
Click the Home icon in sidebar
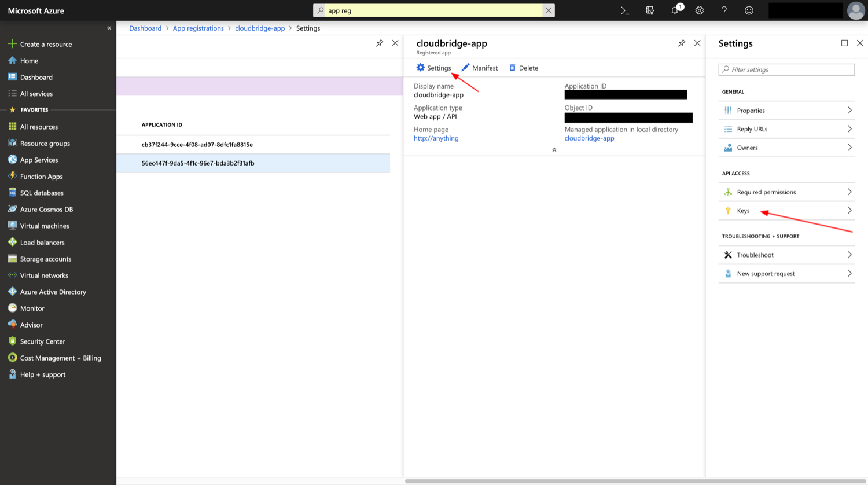[x=12, y=60]
